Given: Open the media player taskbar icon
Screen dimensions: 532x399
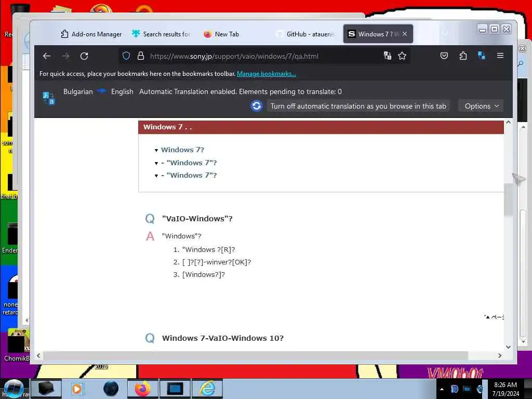Looking at the screenshot, I should coord(78,389).
